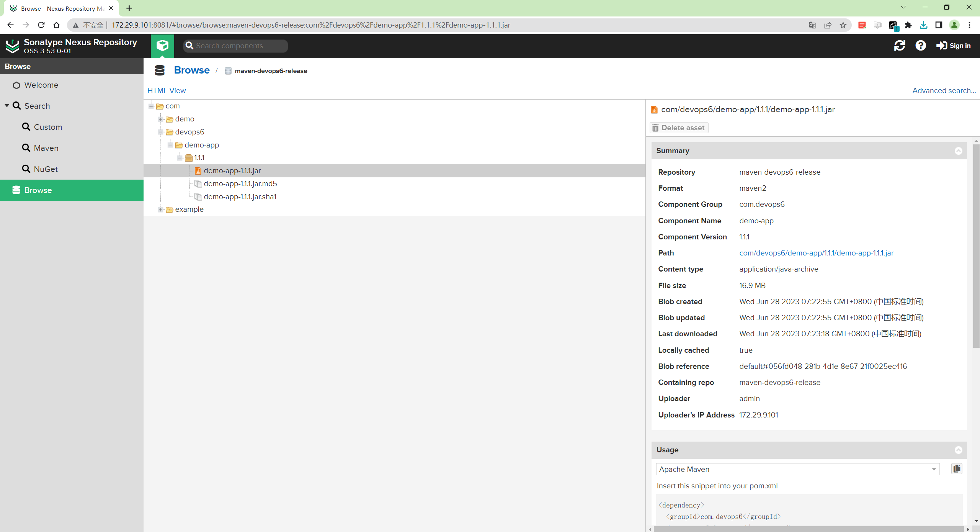The image size is (980, 532).
Task: Click the not-secure warning icon
Action: (76, 25)
